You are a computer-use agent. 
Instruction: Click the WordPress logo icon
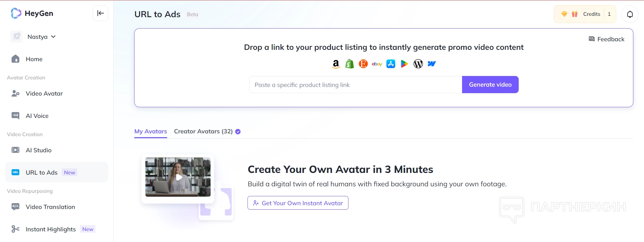418,64
